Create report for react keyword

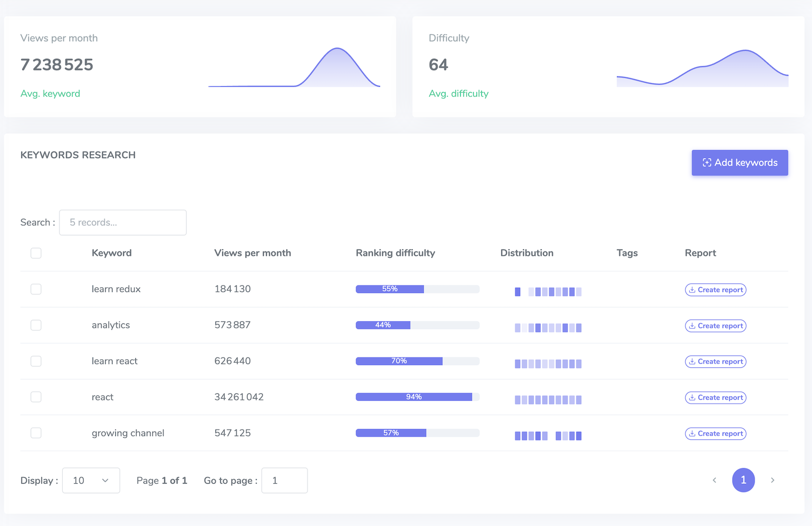(x=716, y=398)
